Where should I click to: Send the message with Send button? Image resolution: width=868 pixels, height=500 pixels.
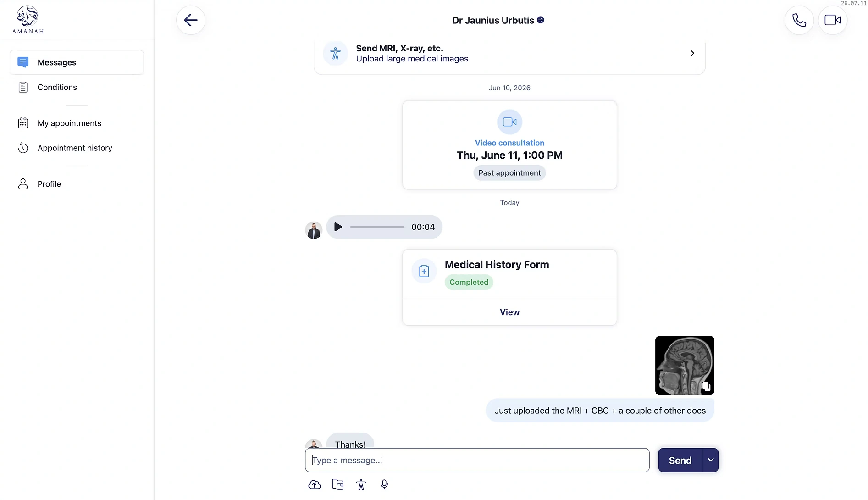(x=680, y=460)
